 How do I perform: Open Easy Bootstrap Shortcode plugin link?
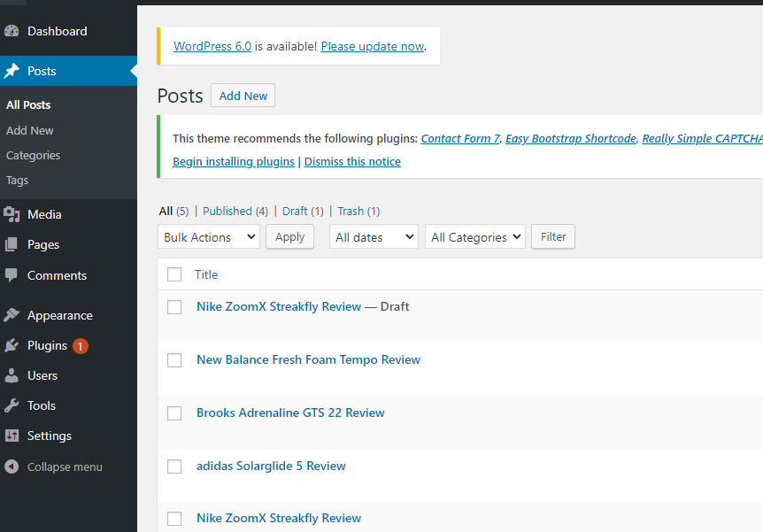pyautogui.click(x=571, y=139)
